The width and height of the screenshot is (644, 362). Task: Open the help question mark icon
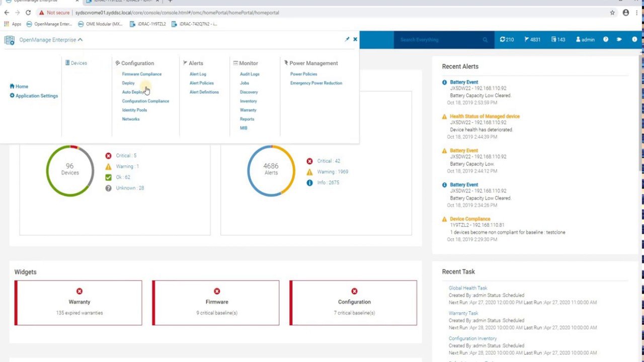pyautogui.click(x=606, y=39)
